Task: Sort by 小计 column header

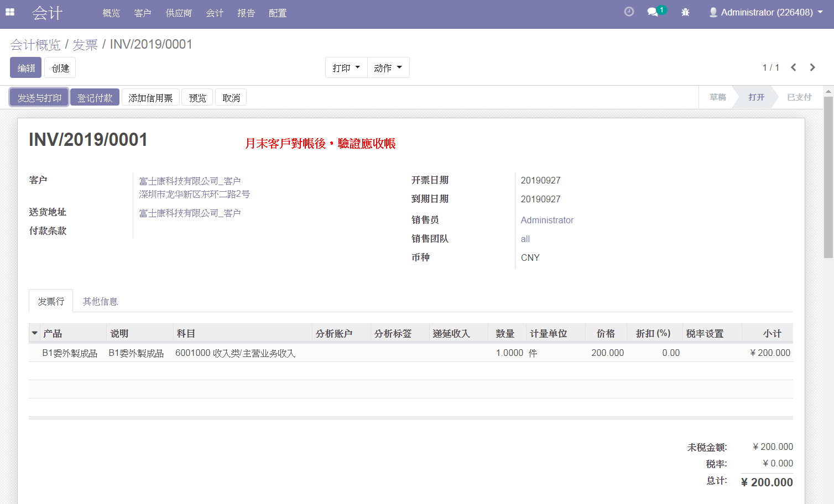Action: 767,333
